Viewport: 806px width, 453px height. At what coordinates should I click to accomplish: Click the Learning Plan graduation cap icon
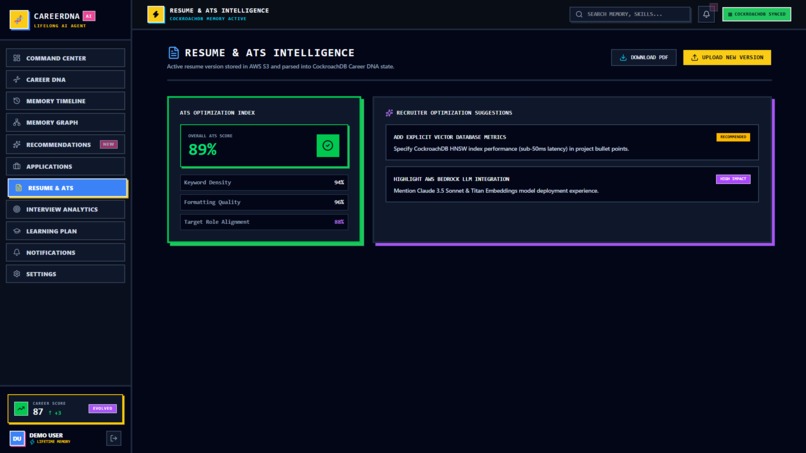17,231
